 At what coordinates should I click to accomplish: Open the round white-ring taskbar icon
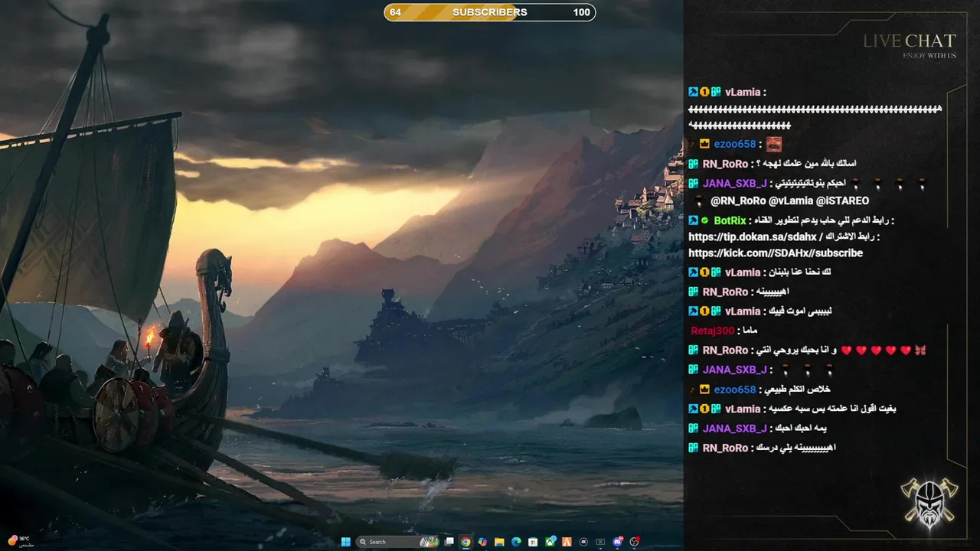point(583,542)
